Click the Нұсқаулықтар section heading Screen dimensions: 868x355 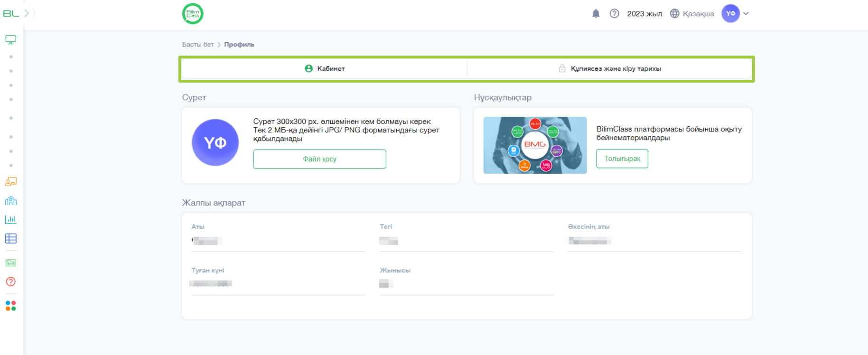pyautogui.click(x=503, y=97)
